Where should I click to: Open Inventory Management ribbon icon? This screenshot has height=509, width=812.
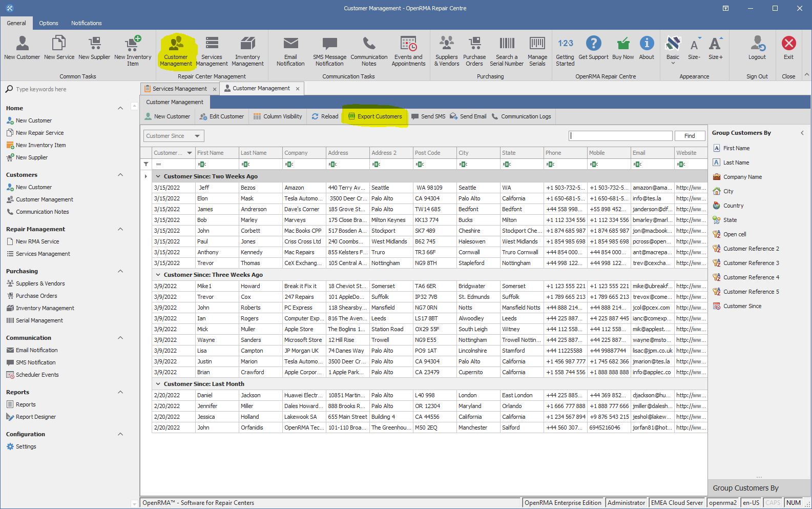247,51
